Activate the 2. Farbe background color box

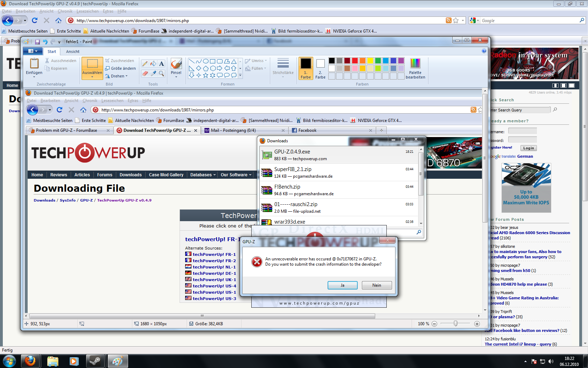[320, 69]
